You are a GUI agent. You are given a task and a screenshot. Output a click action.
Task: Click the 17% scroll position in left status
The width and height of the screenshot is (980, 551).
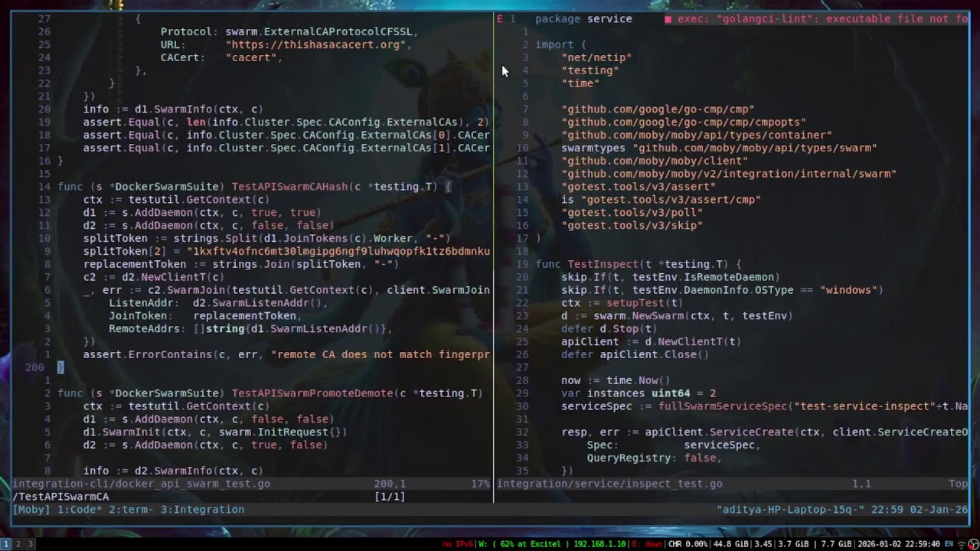[x=480, y=484]
